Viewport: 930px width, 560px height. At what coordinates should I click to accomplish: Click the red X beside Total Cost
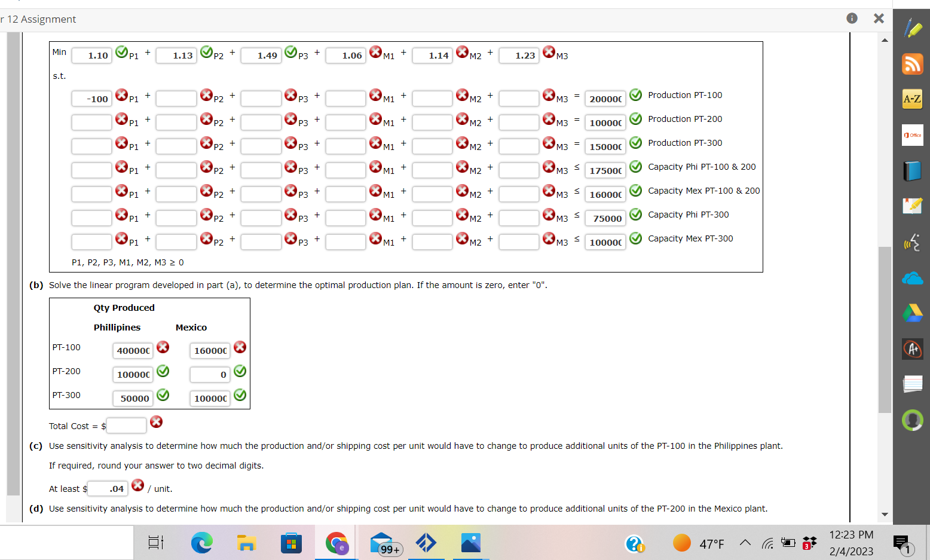point(156,421)
